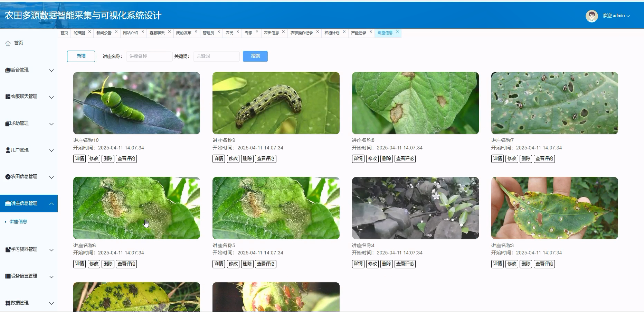The height and width of the screenshot is (312, 644).
Task: Click the 设备信息管理 sidebar icon
Action: pyautogui.click(x=8, y=276)
